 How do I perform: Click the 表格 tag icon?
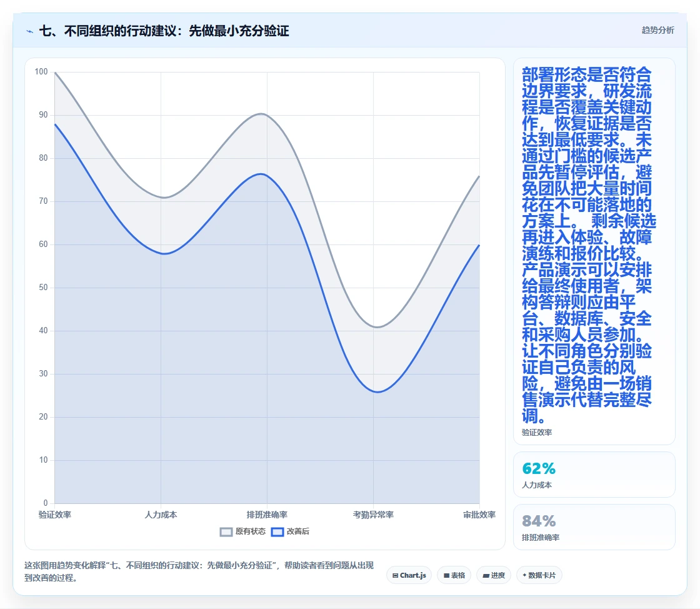click(x=446, y=575)
